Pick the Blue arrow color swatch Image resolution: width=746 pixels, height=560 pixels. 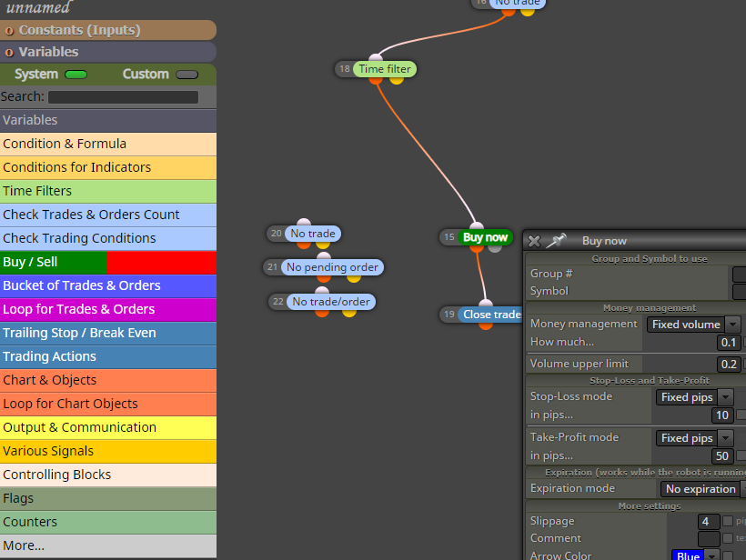pyautogui.click(x=688, y=555)
